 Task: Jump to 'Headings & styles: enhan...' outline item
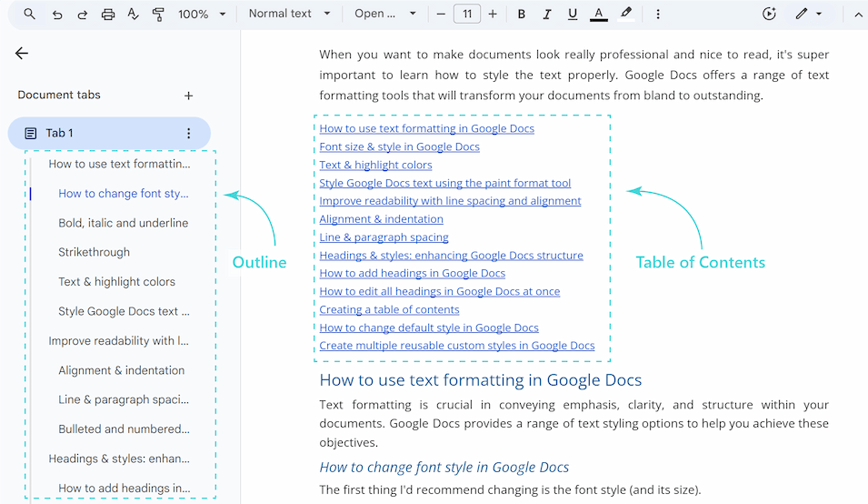119,459
